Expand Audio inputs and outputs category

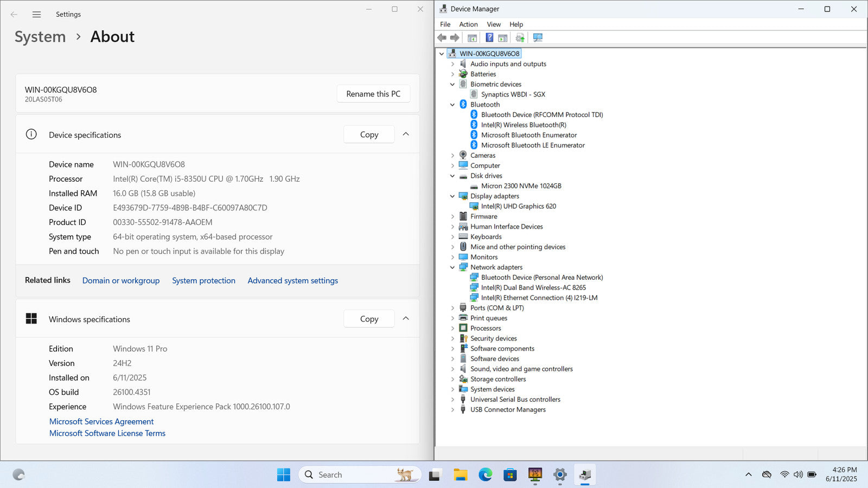point(452,64)
